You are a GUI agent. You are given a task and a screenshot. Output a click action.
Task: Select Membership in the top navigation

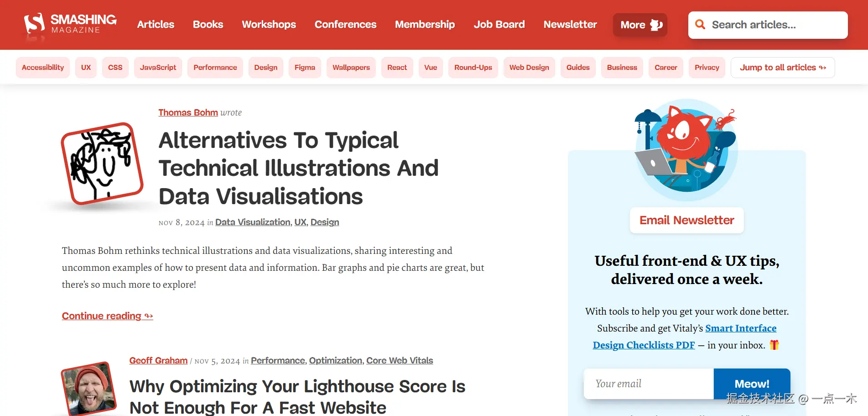[425, 24]
